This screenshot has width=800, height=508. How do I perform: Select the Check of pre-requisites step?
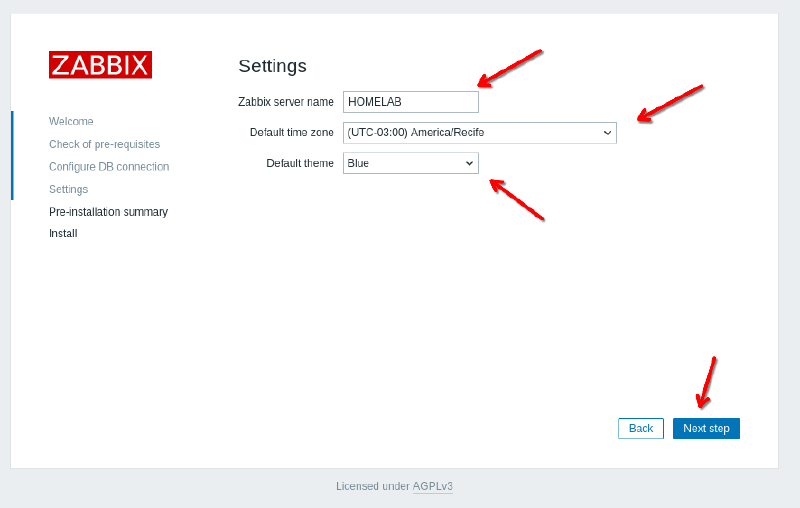click(x=104, y=144)
